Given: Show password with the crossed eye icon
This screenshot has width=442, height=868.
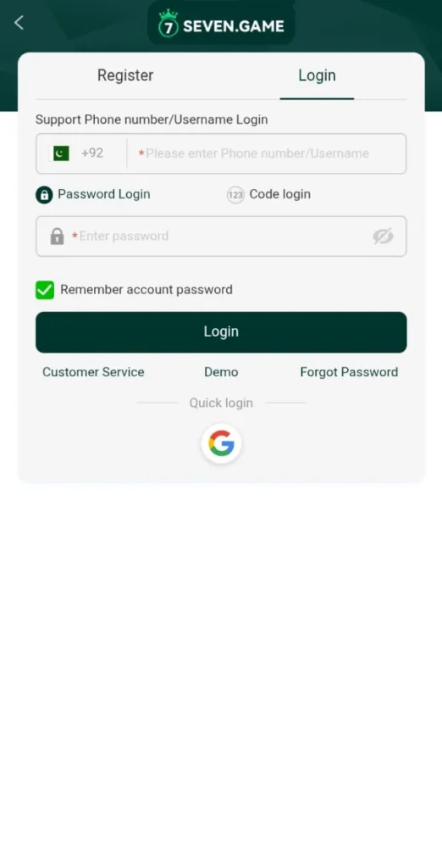Looking at the screenshot, I should coord(383,236).
